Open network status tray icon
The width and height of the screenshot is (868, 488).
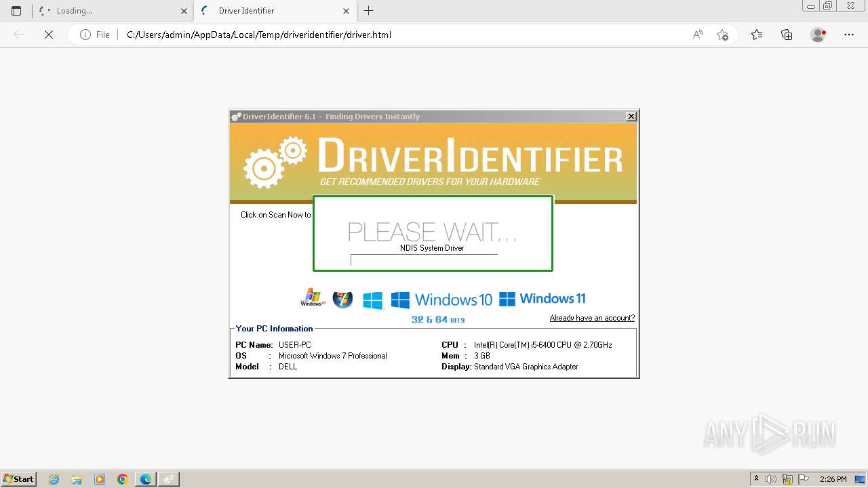click(787, 479)
